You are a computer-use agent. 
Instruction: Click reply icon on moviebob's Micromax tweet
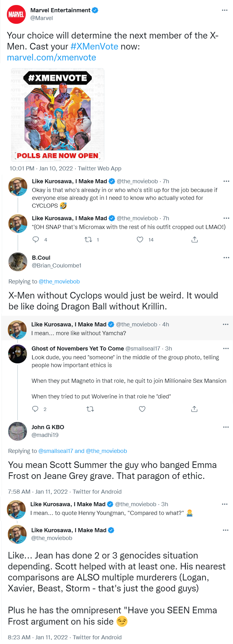pyautogui.click(x=36, y=240)
